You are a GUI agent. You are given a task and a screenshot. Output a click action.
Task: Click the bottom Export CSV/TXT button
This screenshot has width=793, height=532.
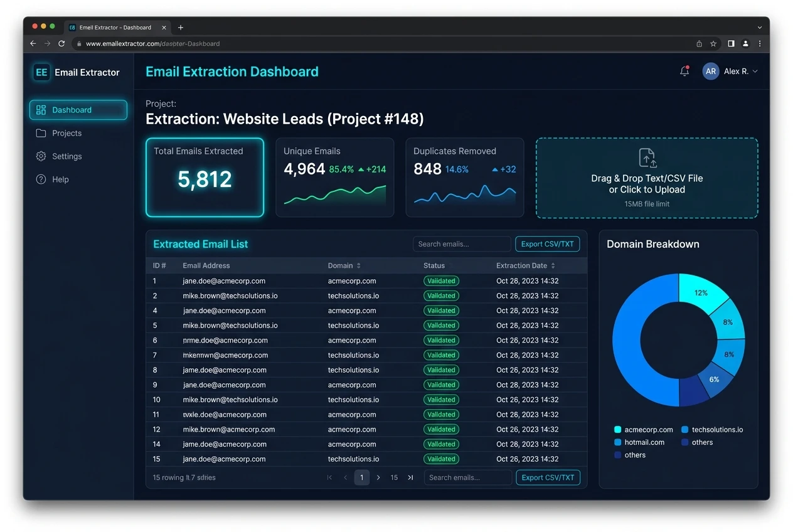(548, 477)
